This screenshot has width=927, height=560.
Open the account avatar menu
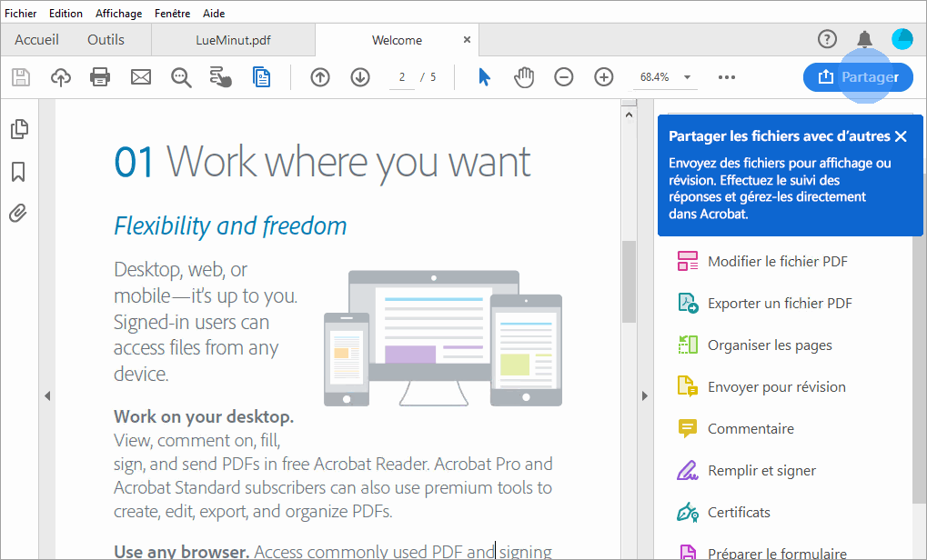point(902,39)
